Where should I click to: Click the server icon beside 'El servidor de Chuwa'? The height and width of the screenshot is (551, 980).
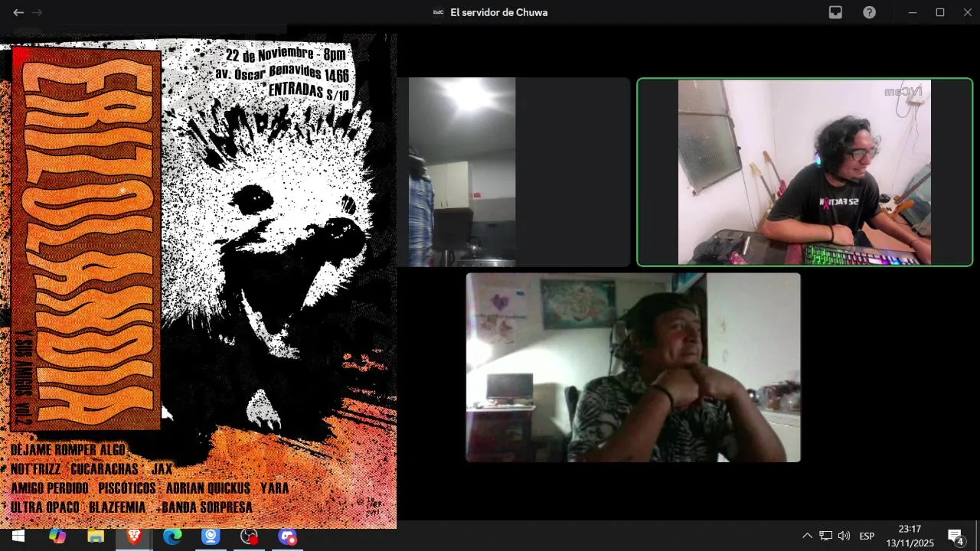click(x=438, y=12)
